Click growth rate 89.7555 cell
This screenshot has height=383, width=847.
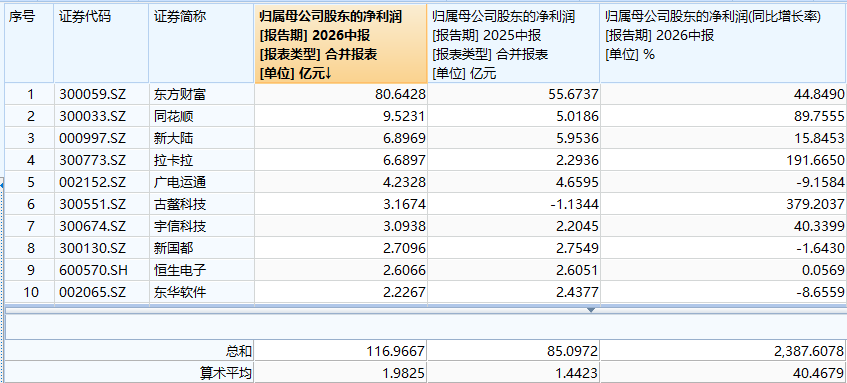click(x=724, y=117)
